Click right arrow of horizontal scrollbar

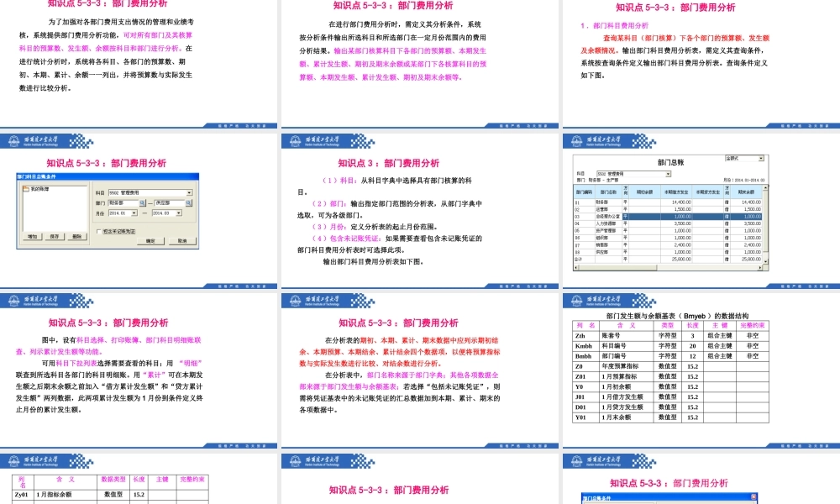point(759,267)
